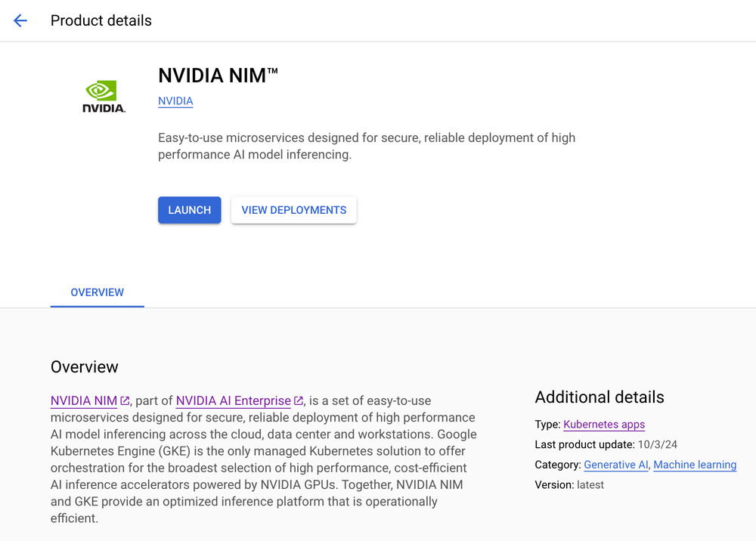Click the Overview section heading
The height and width of the screenshot is (541, 756).
pos(84,367)
